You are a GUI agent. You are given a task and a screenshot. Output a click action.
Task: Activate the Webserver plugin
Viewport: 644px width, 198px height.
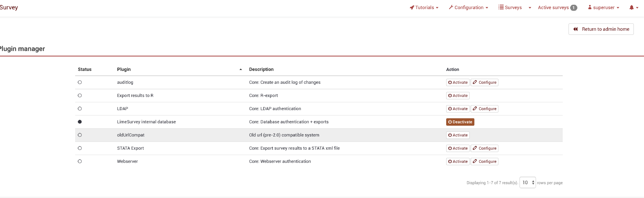tap(458, 161)
